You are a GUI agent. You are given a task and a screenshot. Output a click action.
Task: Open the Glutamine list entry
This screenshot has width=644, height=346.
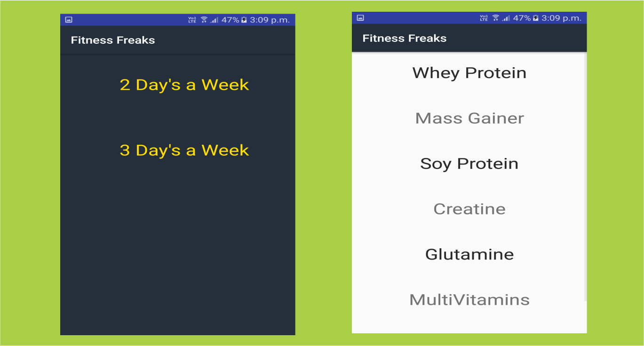pos(469,254)
